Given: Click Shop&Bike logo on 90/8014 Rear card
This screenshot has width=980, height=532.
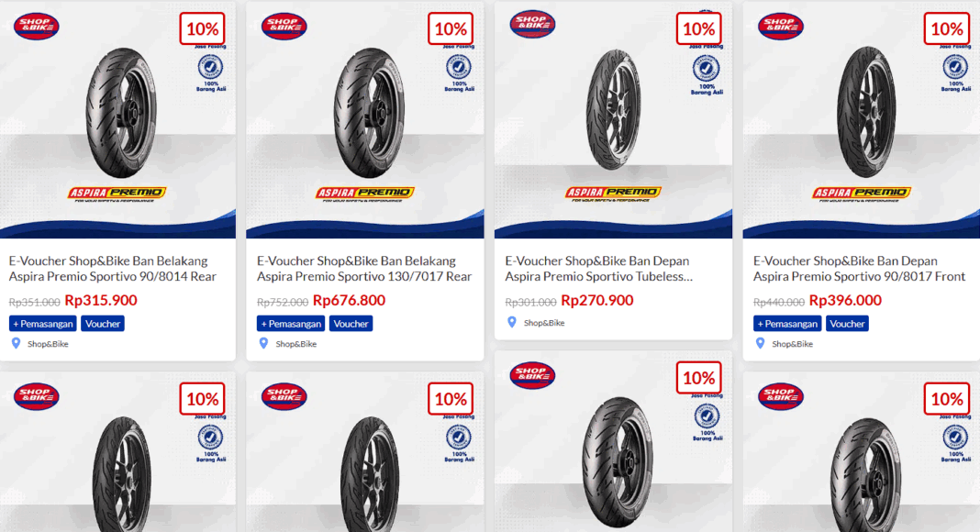Looking at the screenshot, I should pyautogui.click(x=37, y=27).
